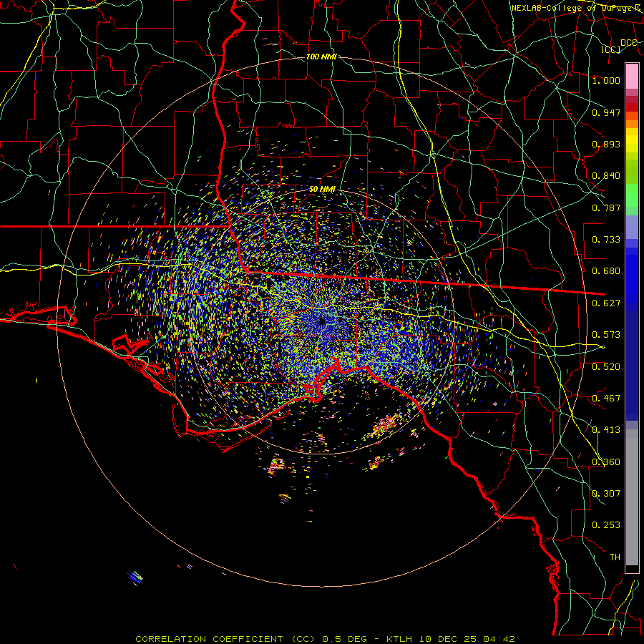Screen dimensions: 644x644
Task: Click the [CC] product label above the color scale
Action: 611,49
